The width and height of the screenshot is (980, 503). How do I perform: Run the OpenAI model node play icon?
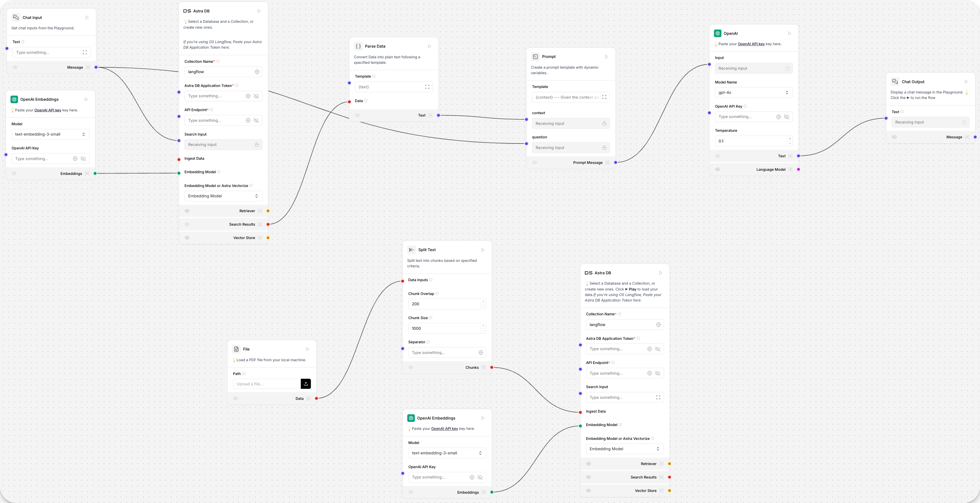pyautogui.click(x=790, y=33)
